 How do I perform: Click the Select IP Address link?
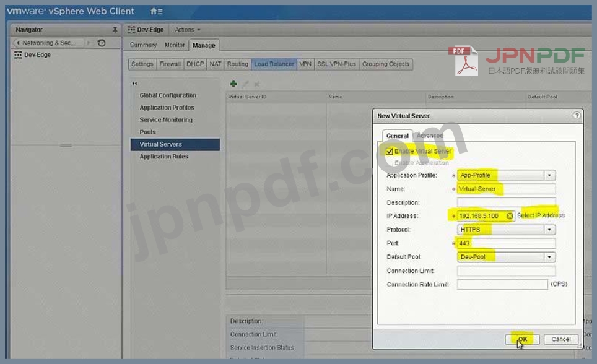pyautogui.click(x=541, y=215)
